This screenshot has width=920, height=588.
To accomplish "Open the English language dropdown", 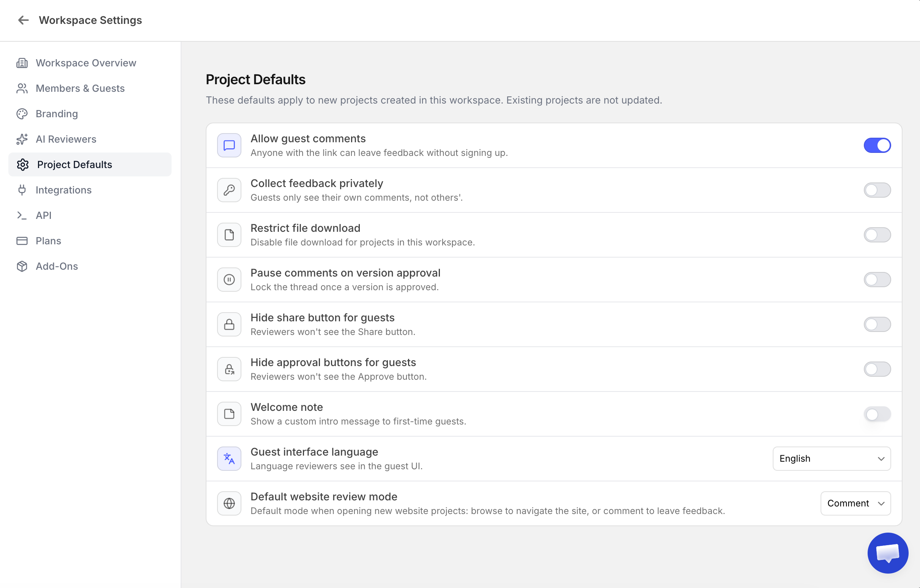I will coord(832,459).
